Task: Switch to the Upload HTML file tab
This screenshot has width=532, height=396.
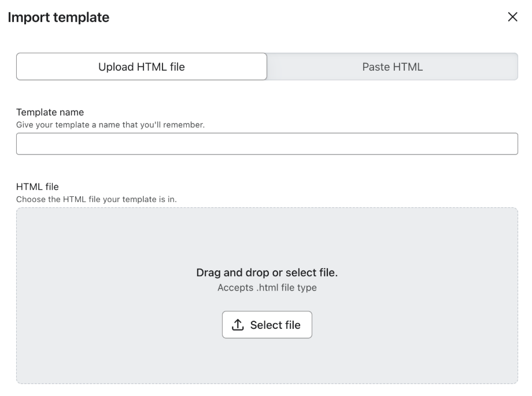Action: (x=142, y=67)
